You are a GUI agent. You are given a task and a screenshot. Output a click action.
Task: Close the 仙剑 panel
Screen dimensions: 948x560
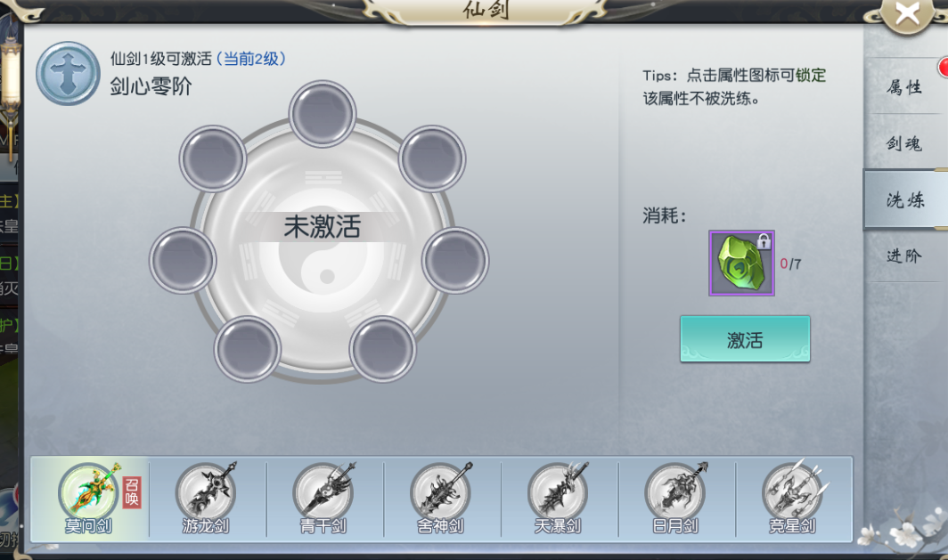pos(908,13)
